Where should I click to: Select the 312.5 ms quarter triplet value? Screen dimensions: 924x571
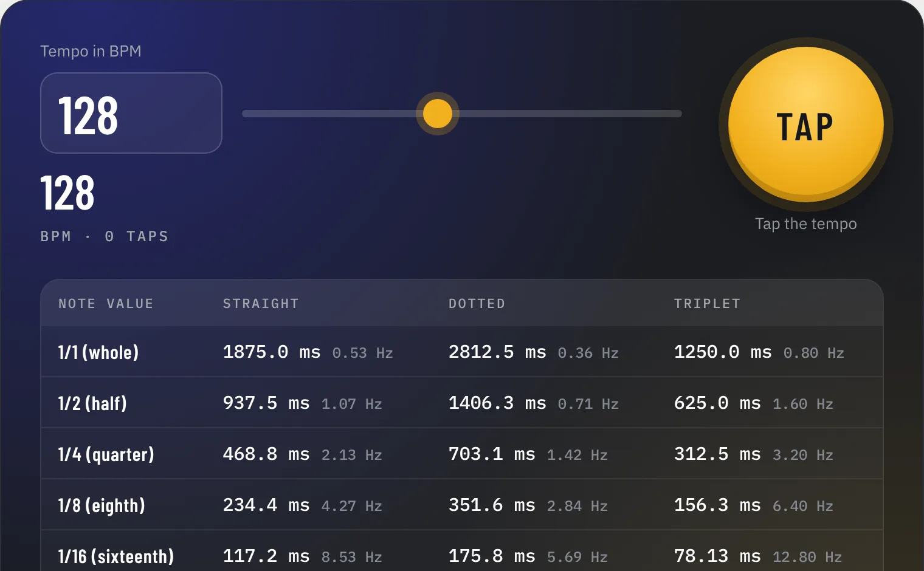point(717,454)
